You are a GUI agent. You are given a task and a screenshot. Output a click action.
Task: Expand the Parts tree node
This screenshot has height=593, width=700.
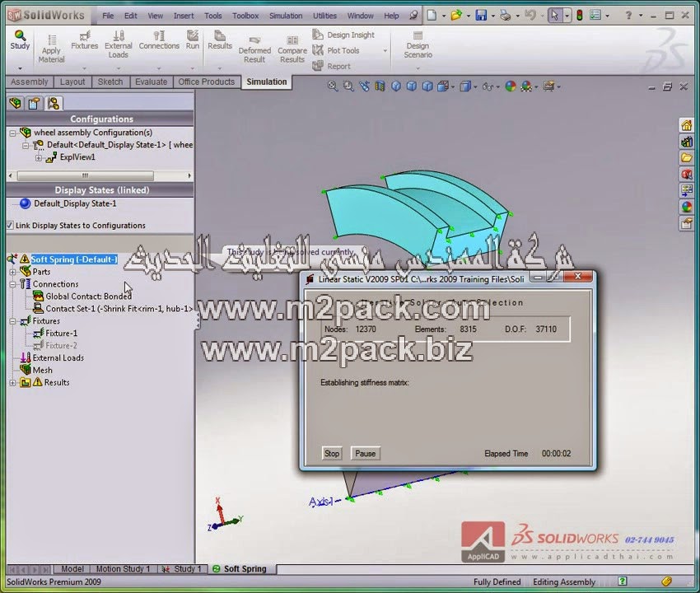tap(12, 272)
